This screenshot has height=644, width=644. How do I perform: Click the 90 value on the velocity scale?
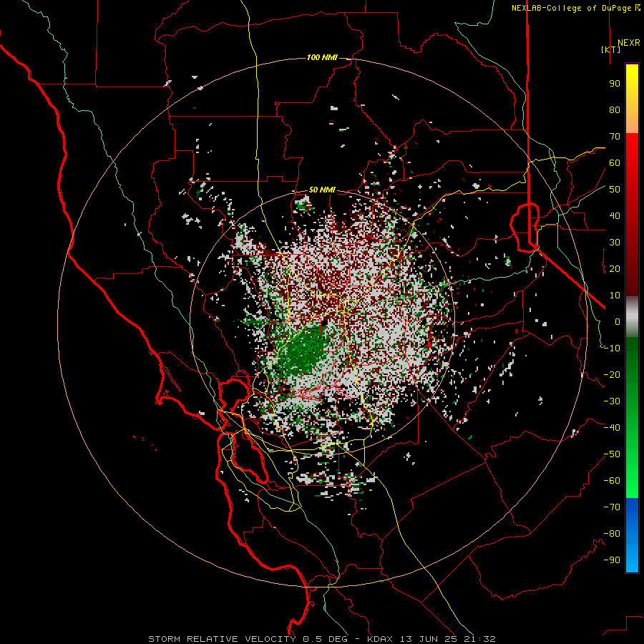[615, 84]
